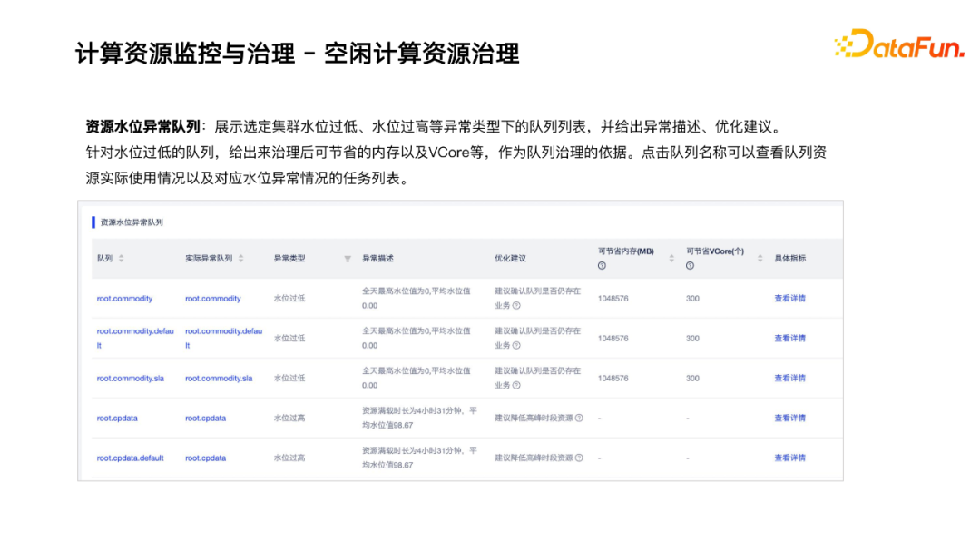Viewport: 980px width, 552px height.
Task: Open queue details for root.commodity
Action: click(123, 298)
